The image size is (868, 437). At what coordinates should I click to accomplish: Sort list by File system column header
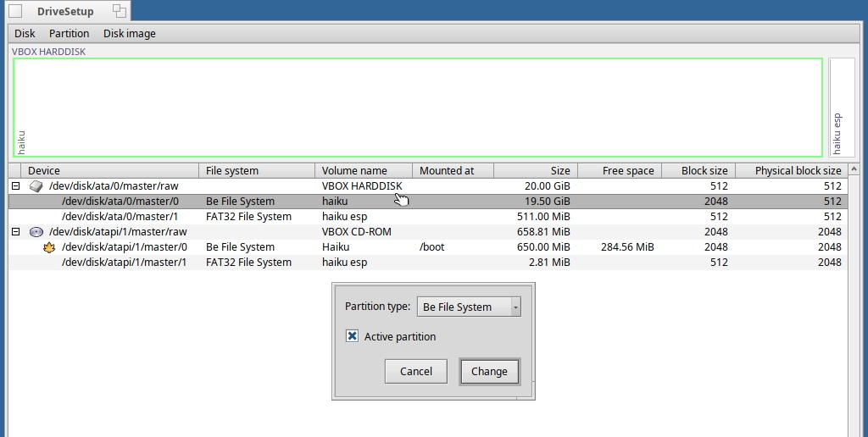pyautogui.click(x=256, y=171)
